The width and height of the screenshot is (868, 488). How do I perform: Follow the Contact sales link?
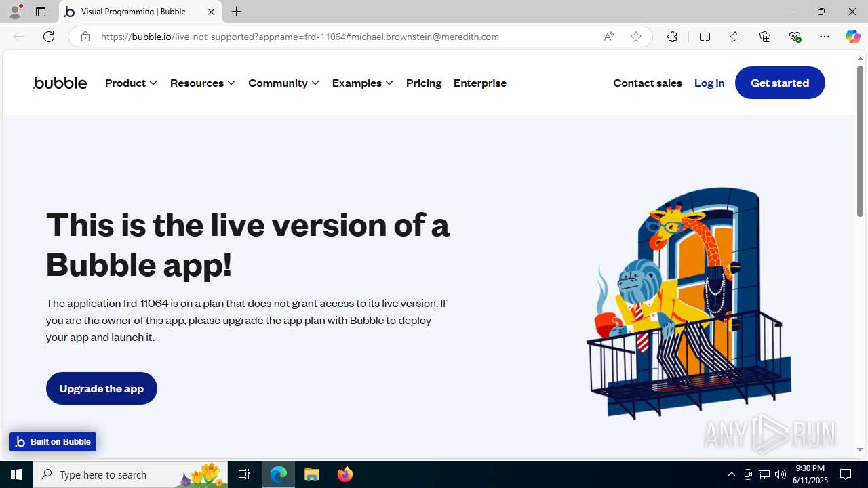648,83
